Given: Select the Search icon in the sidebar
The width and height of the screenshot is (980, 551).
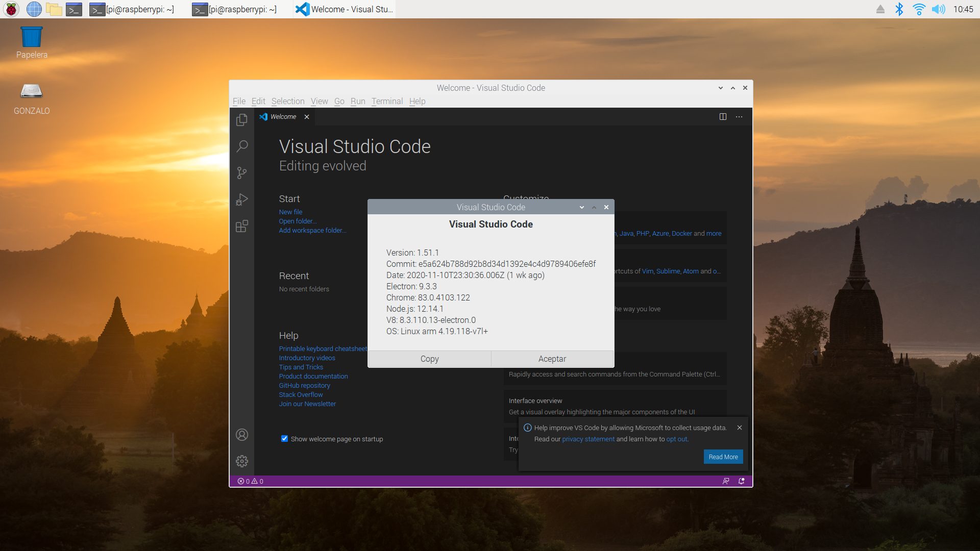Looking at the screenshot, I should point(242,146).
